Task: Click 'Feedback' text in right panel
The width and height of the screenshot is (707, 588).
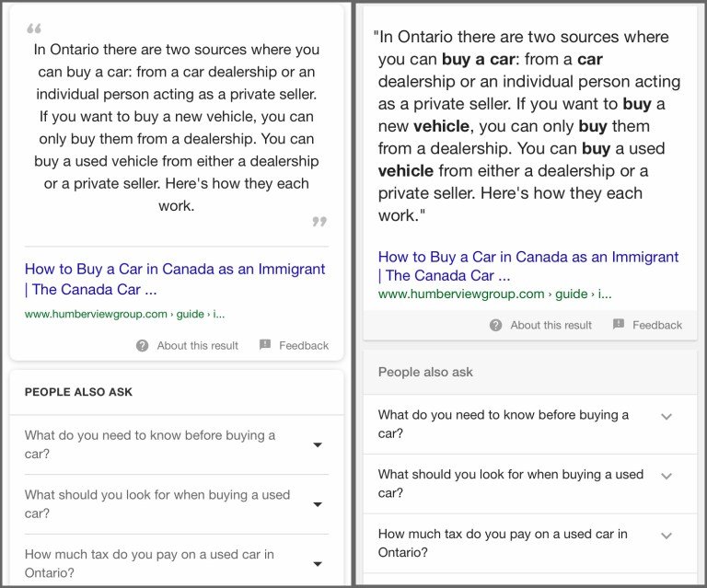Action: 657,325
